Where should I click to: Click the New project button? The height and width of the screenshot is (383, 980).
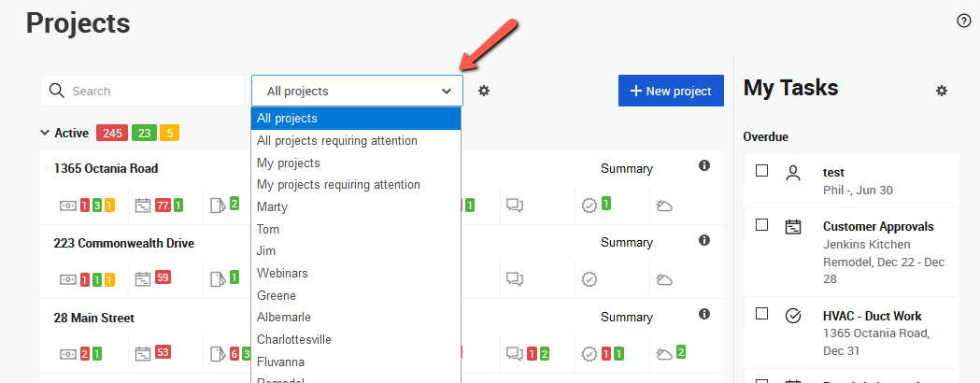(671, 91)
